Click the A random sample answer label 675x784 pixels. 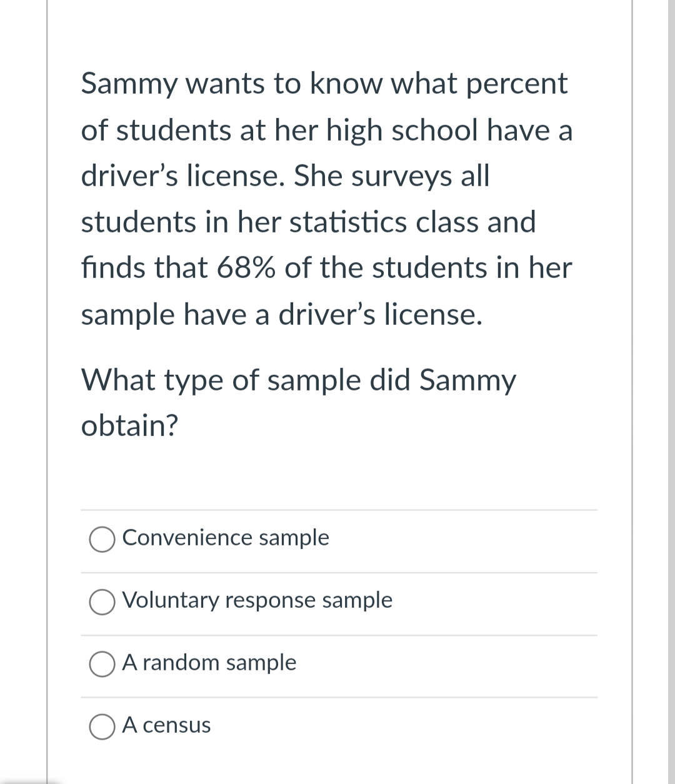[210, 663]
